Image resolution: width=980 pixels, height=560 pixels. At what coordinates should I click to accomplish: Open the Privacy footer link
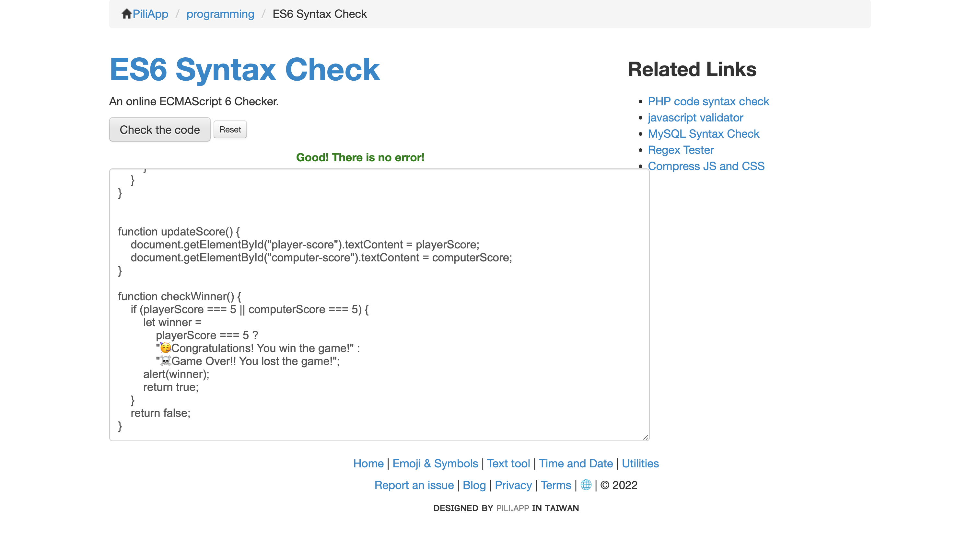pos(513,485)
